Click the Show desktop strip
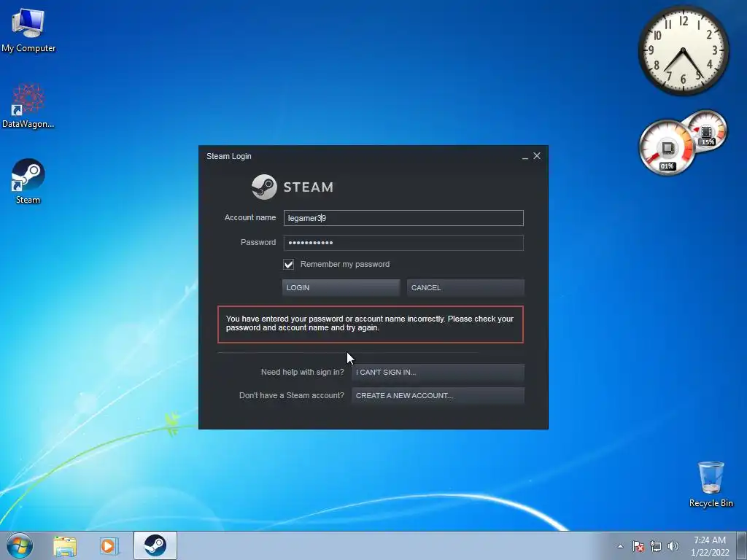 pos(742,545)
